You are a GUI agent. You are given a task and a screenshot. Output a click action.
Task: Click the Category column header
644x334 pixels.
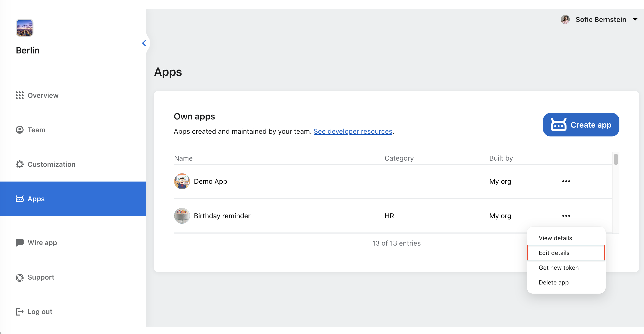(399, 158)
